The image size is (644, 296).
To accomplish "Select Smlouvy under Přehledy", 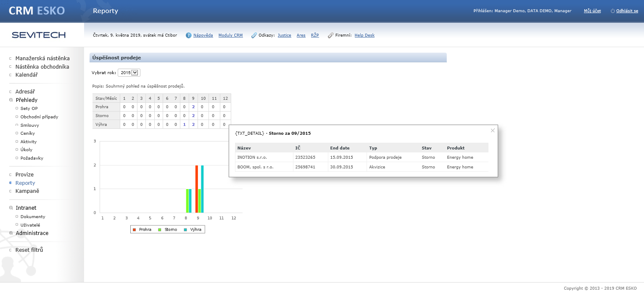I will [x=29, y=125].
